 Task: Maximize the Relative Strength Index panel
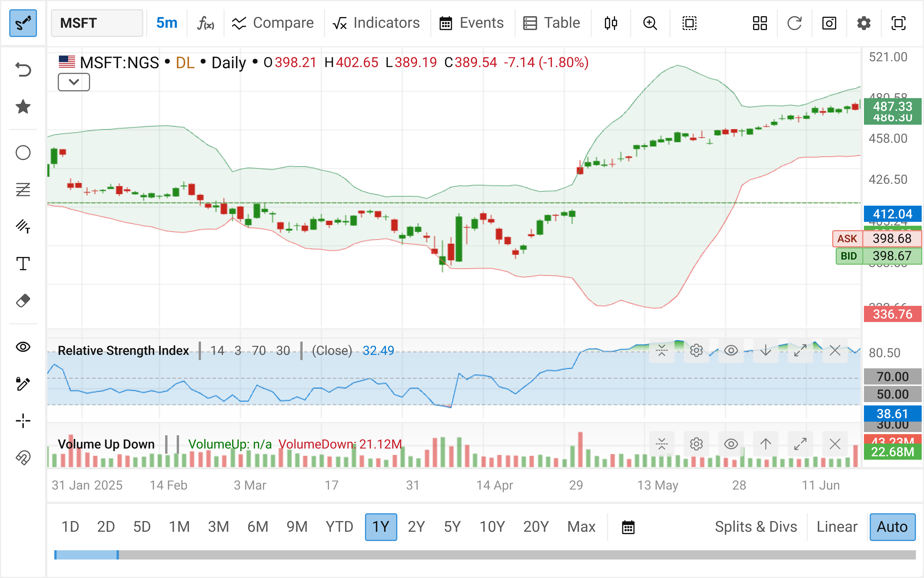800,350
